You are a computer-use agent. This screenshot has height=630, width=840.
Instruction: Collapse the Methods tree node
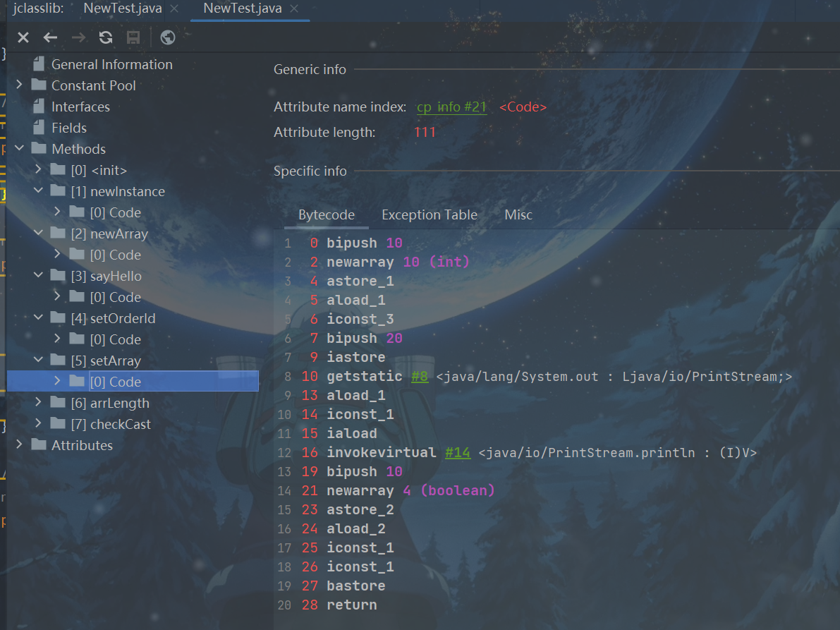[19, 149]
